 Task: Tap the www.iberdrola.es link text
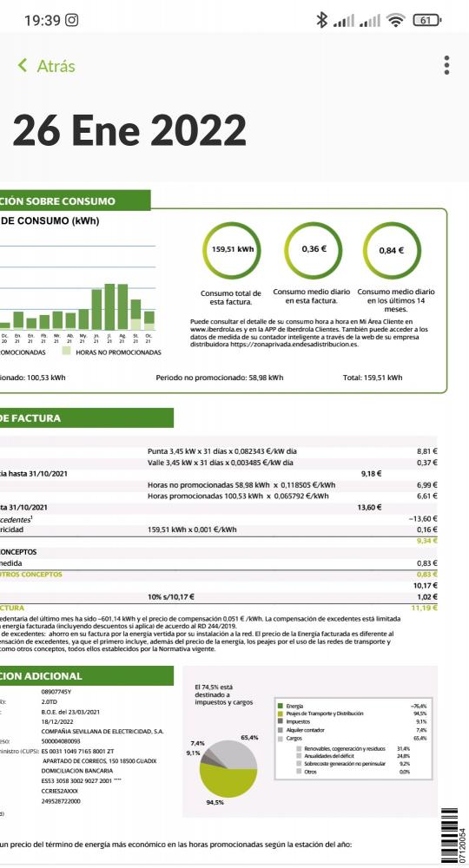[x=215, y=328]
